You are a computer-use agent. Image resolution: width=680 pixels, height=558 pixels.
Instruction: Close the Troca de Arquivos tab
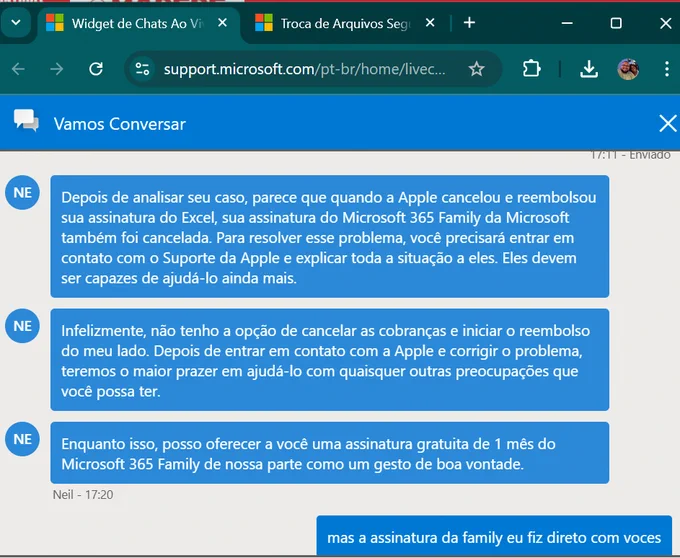tap(430, 23)
